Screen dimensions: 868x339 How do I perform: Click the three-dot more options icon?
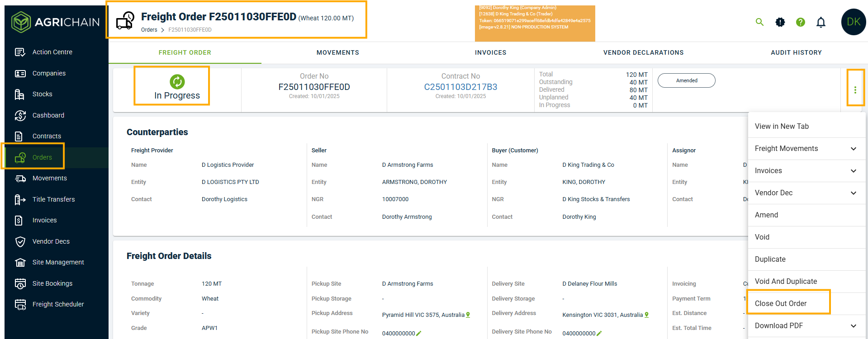coord(855,90)
